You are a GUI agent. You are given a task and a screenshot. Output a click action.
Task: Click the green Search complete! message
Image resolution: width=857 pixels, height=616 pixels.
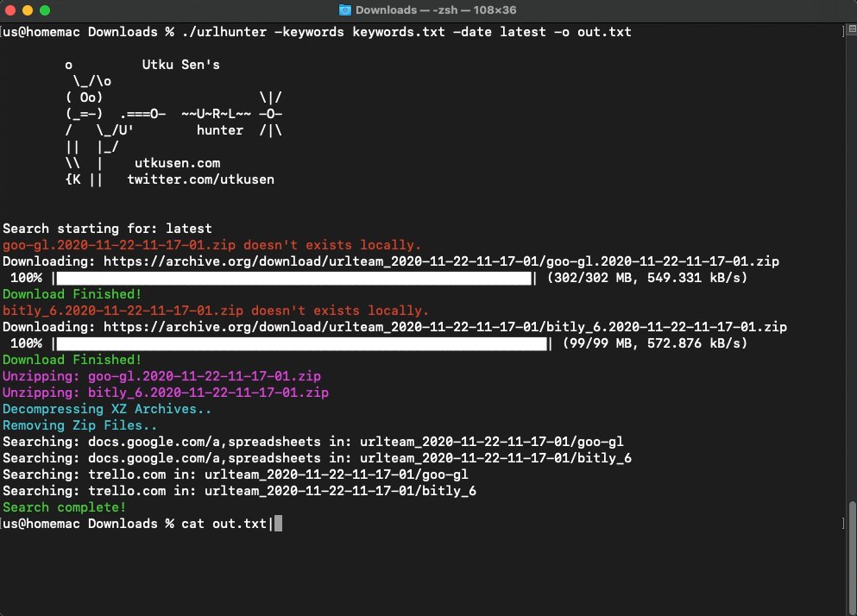[64, 507]
